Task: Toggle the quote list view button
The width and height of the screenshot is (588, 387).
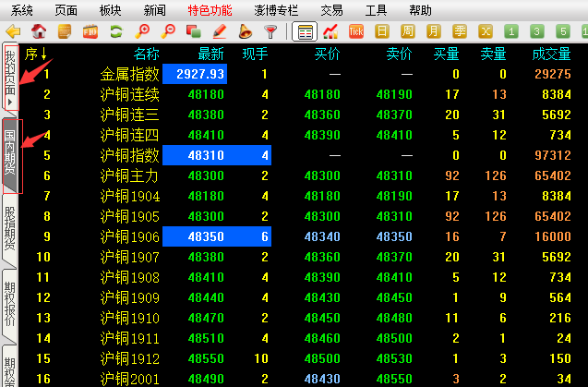Action: [x=304, y=31]
